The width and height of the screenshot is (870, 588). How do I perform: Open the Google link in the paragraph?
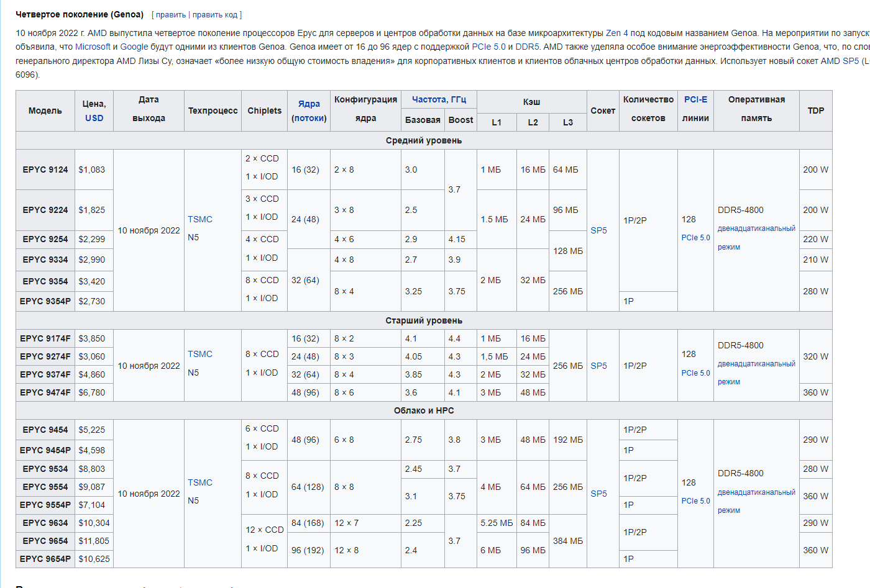pyautogui.click(x=134, y=47)
